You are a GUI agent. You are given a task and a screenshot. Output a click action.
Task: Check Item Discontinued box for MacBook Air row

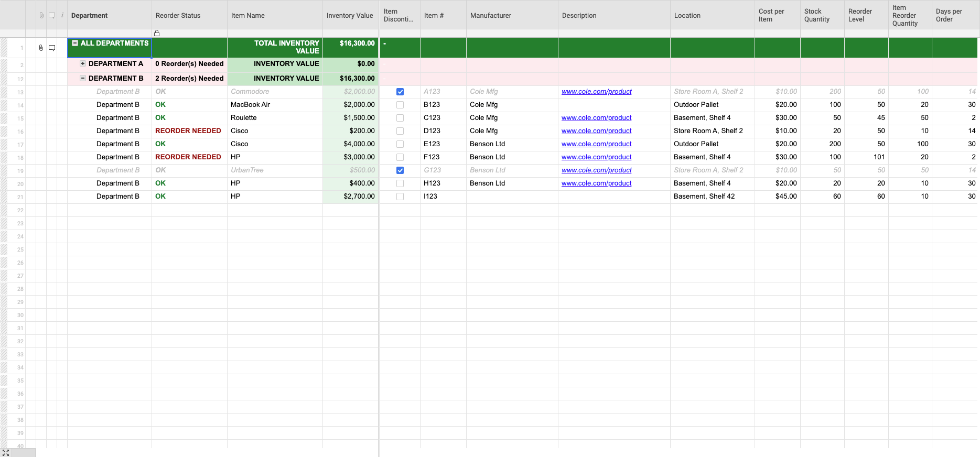point(400,105)
